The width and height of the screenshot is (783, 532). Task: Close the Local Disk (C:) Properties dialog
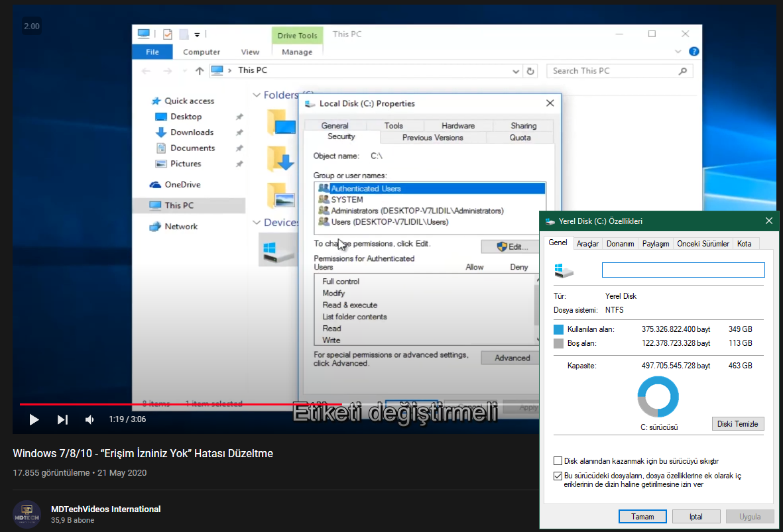(x=550, y=103)
